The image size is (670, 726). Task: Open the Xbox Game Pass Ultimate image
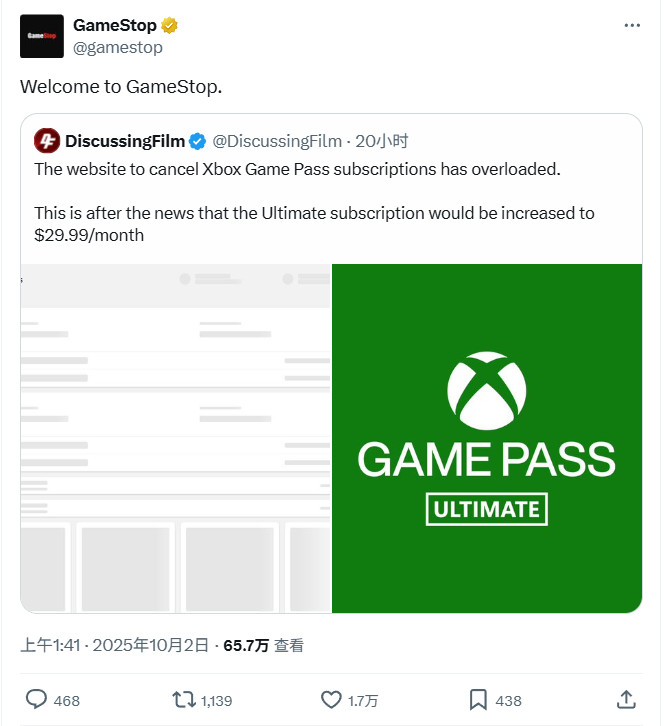(486, 438)
